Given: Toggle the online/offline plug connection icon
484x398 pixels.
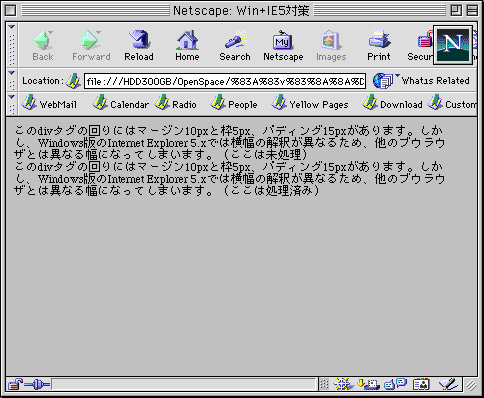Looking at the screenshot, I should click(x=37, y=385).
